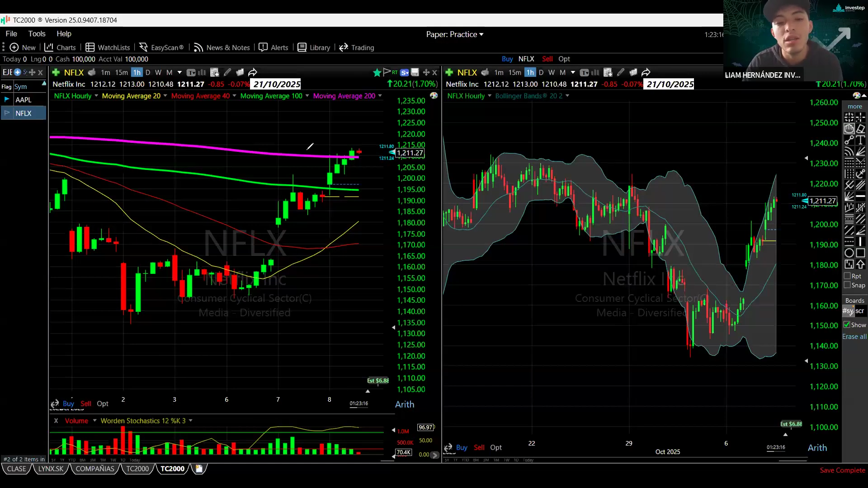This screenshot has height=488, width=868.
Task: Switch to the COMPAÑIAS tab
Action: tap(95, 469)
